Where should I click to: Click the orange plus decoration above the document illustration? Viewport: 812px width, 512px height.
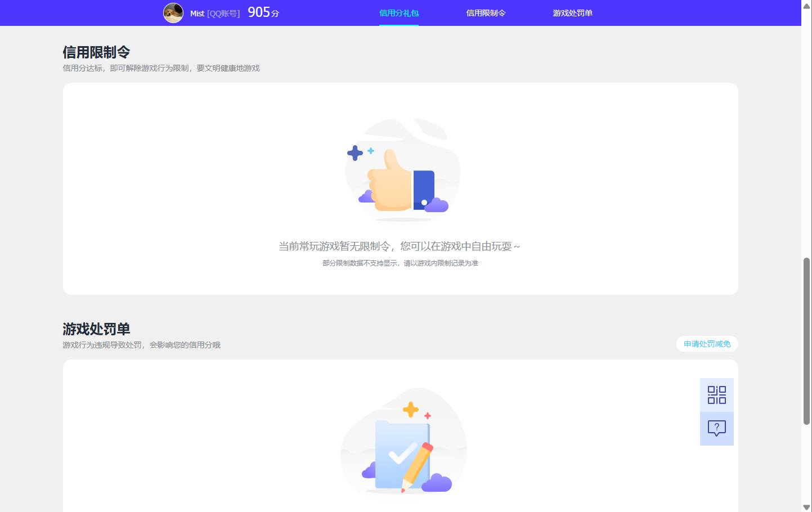pos(411,408)
